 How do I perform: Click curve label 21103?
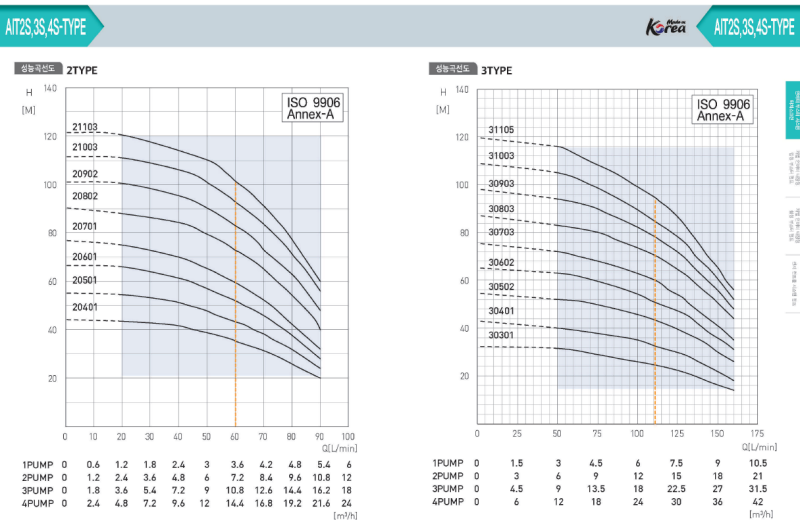point(85,127)
